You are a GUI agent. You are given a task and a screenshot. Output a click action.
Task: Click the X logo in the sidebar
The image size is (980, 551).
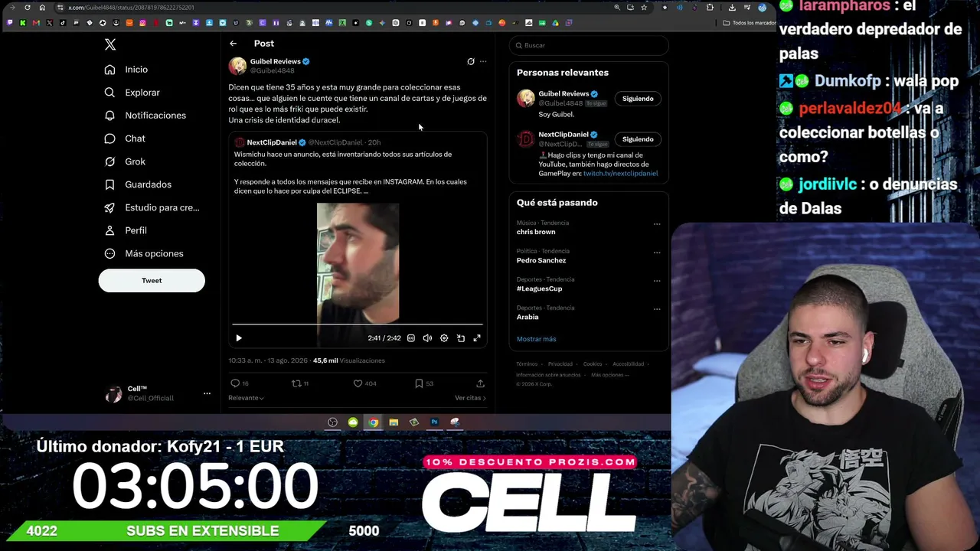pos(110,45)
